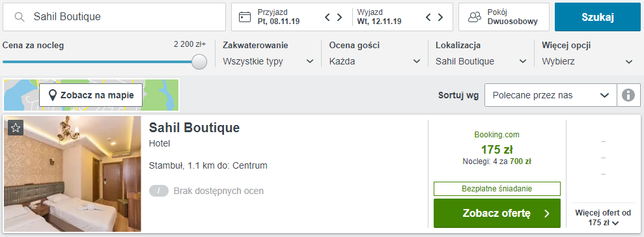Open the Sahil Boutique hotel room photo
Screen dimensions: 644x237
click(72, 174)
